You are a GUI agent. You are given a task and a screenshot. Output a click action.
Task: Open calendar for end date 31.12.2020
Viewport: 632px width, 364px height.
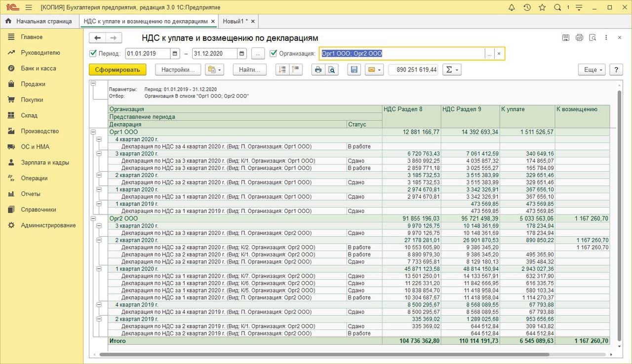tap(242, 54)
